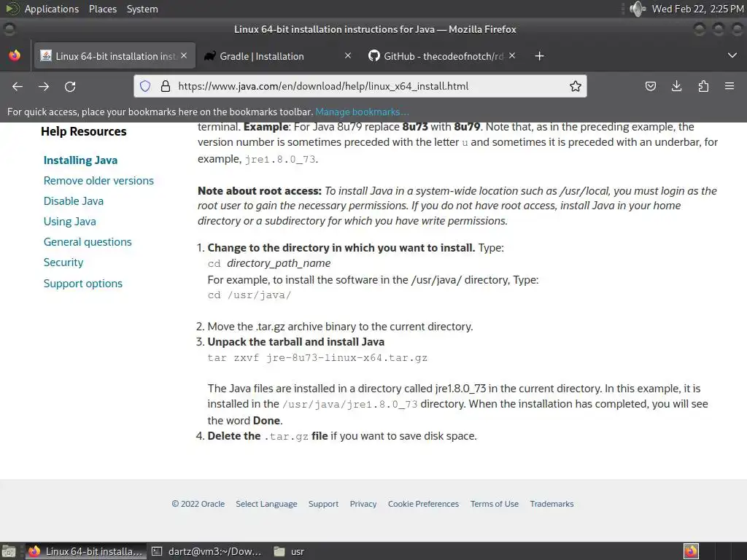Open the Security sidebar link
This screenshot has height=560, width=747.
[63, 262]
